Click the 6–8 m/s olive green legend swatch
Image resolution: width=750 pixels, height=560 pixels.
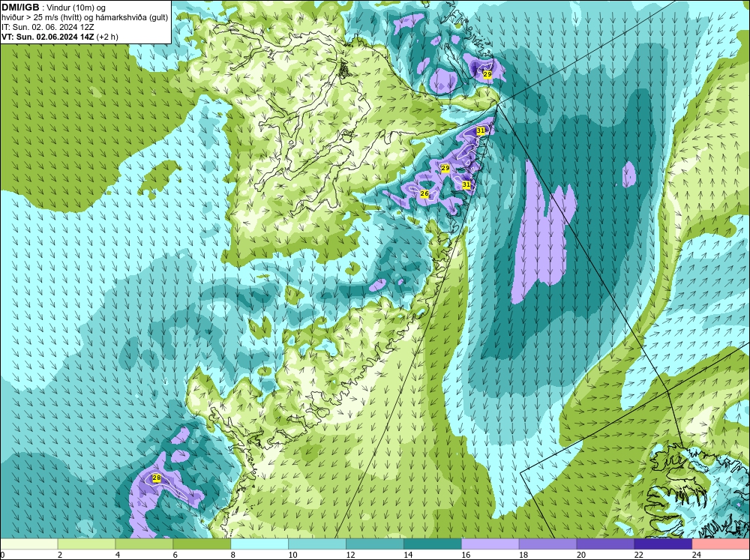click(x=202, y=544)
